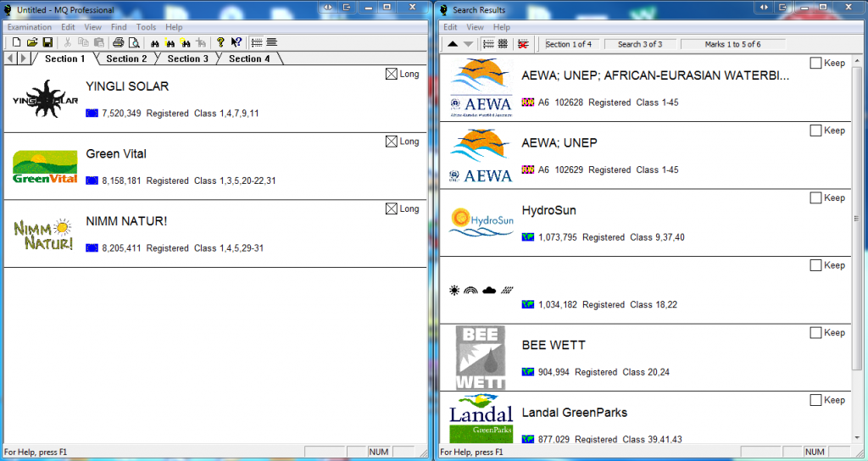Click the BEE WETT logo thumbnail
Viewport: 868px width, 461px height.
click(481, 358)
